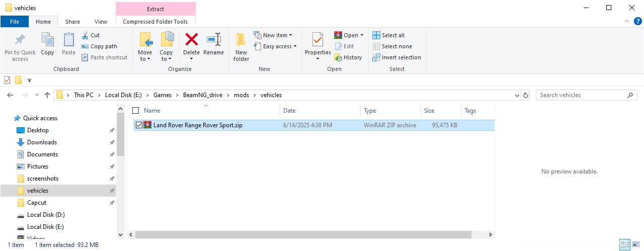Uncheck the Land Rover Range Rover Sport.zip checkbox
The image size is (644, 251).
click(x=139, y=125)
